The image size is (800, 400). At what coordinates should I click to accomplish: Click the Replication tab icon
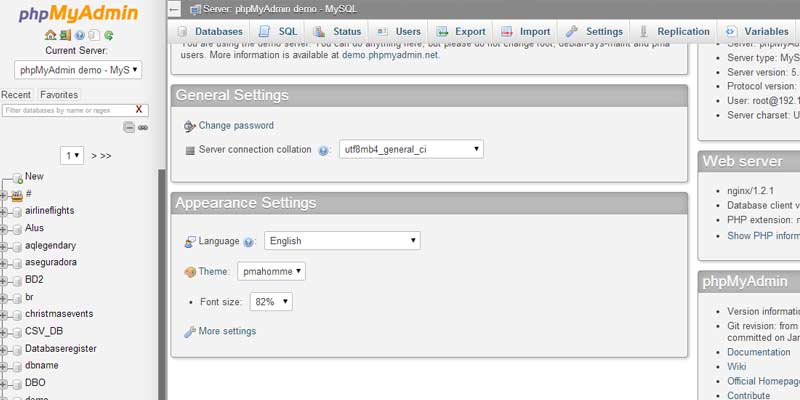(x=644, y=32)
